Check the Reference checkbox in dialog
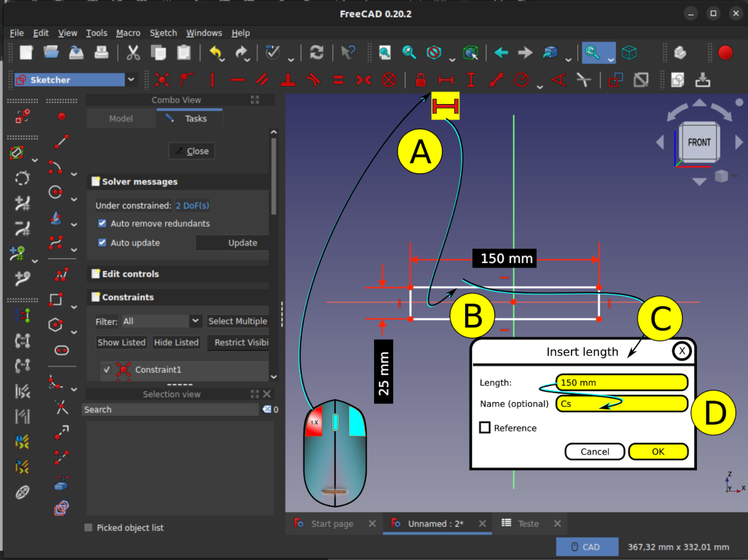The height and width of the screenshot is (560, 748). tap(485, 428)
